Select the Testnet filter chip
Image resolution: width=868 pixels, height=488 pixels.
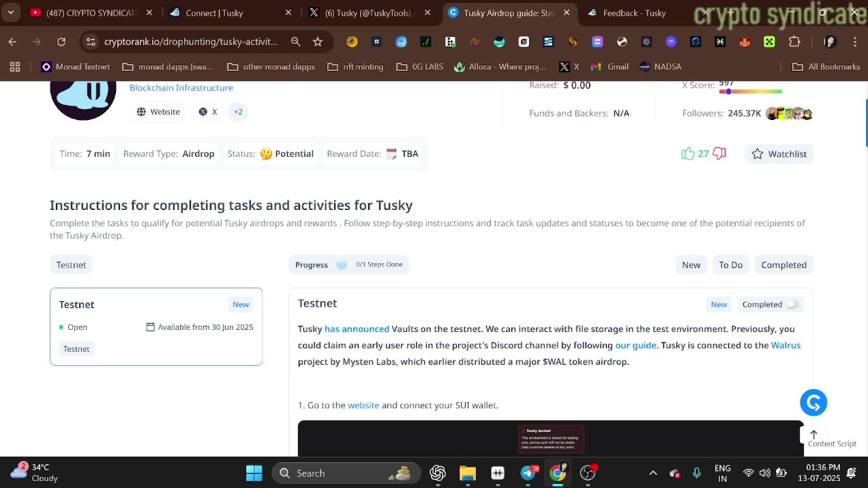pos(71,265)
